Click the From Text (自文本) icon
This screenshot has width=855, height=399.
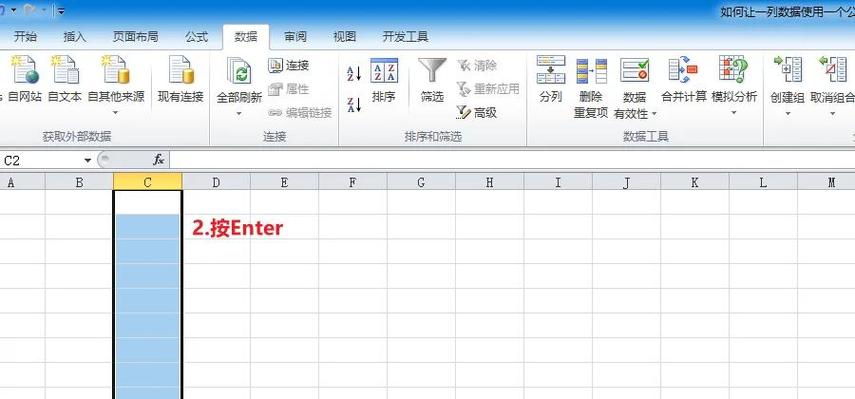pos(65,70)
